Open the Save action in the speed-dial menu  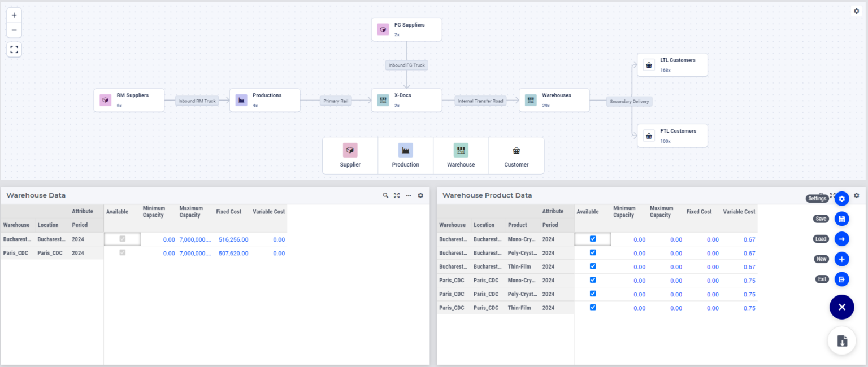coord(841,219)
